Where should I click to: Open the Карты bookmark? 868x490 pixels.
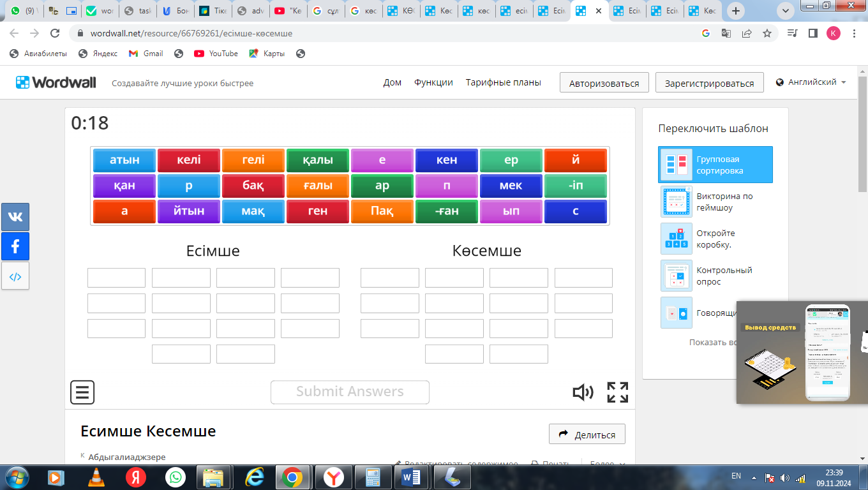[x=267, y=54]
